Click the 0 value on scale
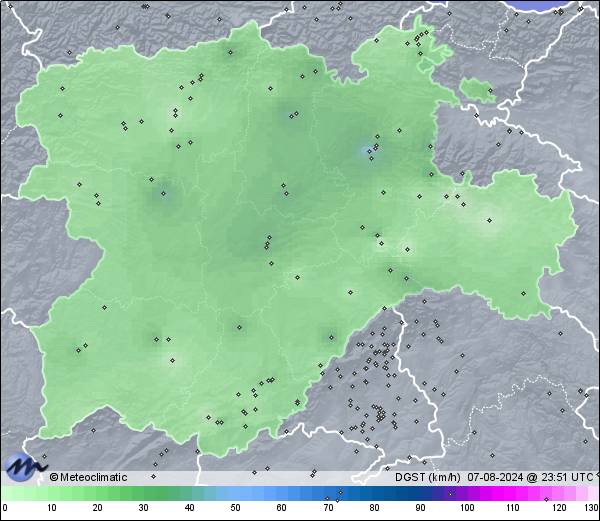Viewport: 600px width, 521px height. [5, 508]
